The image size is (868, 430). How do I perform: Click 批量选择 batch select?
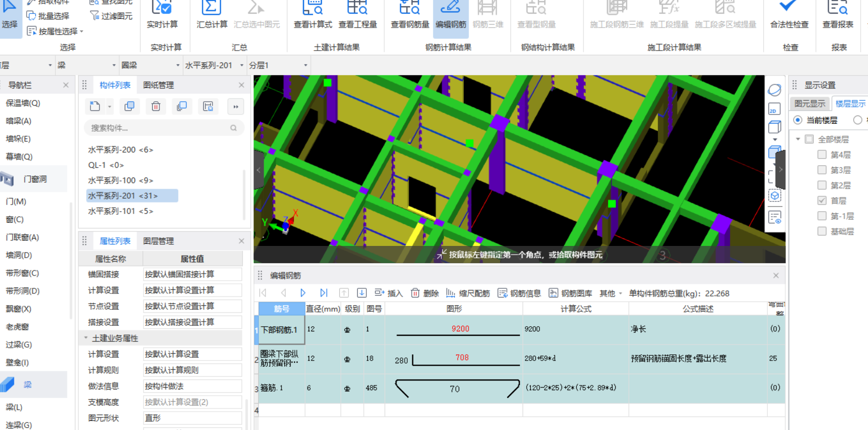48,16
